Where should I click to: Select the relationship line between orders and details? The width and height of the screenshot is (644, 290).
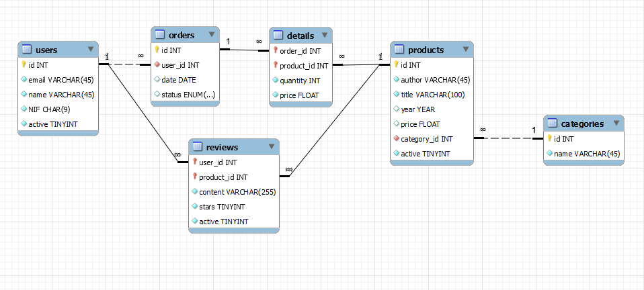pos(245,50)
